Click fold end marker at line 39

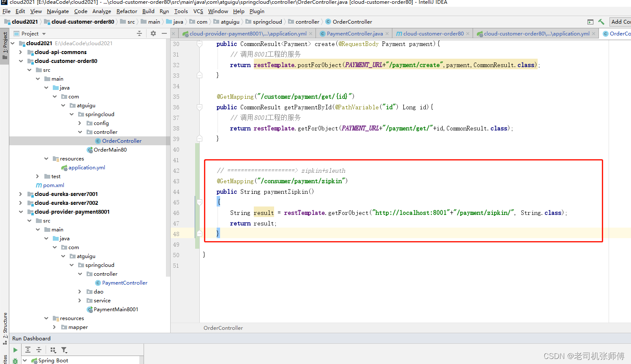(199, 139)
